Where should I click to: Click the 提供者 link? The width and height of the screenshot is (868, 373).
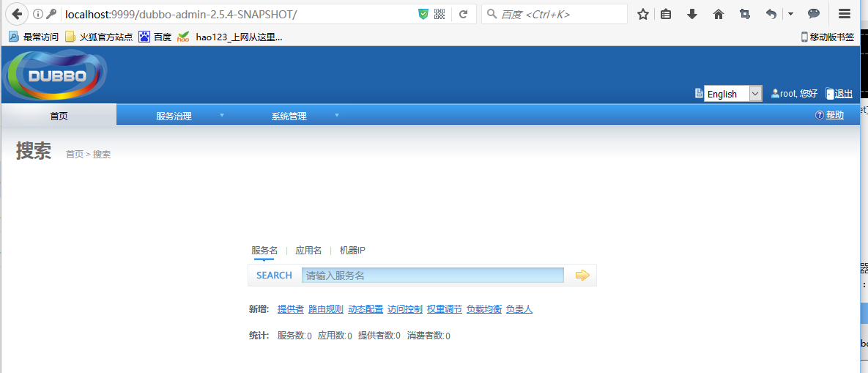point(291,309)
